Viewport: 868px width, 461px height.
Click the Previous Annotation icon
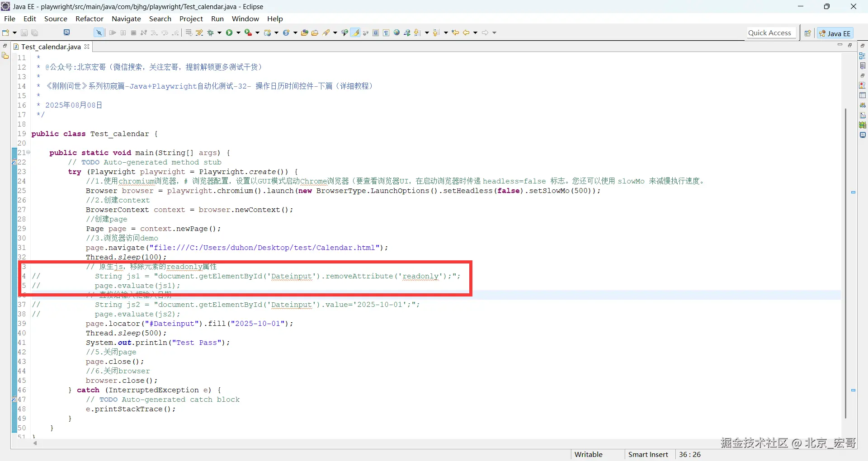(x=436, y=33)
